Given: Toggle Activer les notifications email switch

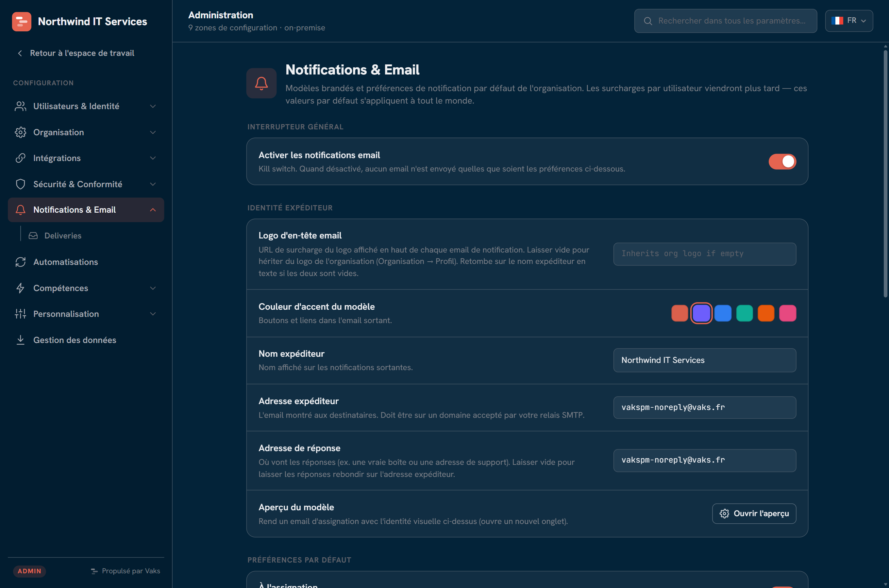Looking at the screenshot, I should (x=782, y=162).
